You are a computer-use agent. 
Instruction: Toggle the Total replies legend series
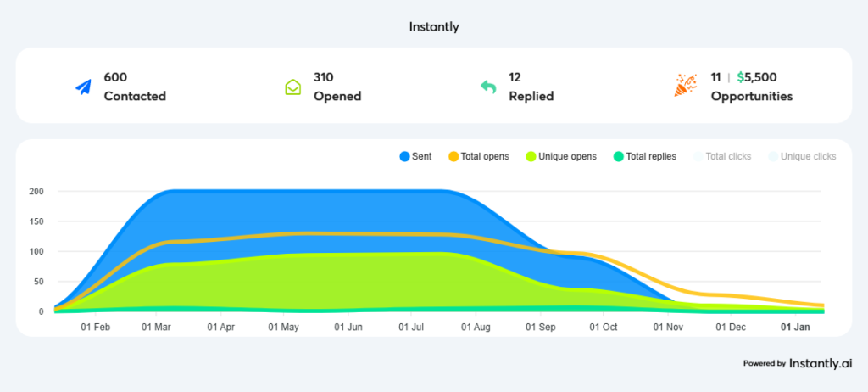[x=645, y=157]
